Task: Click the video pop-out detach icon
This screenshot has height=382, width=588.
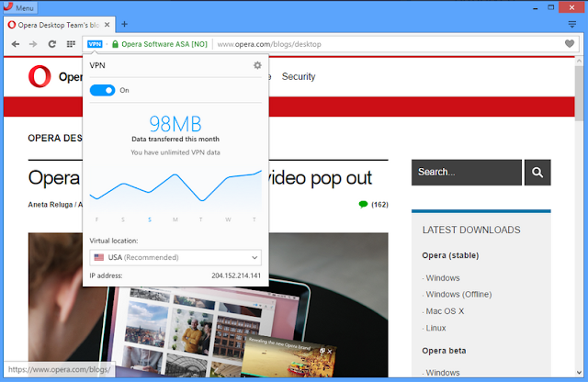Action: click(322, 352)
